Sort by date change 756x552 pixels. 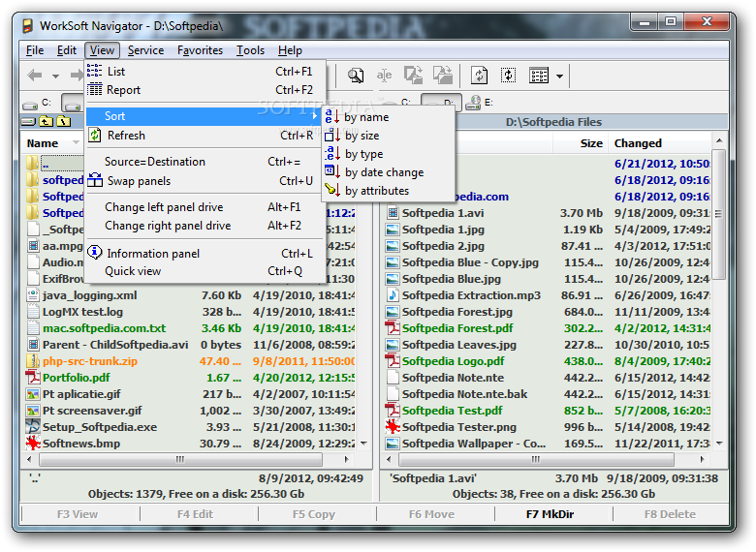point(389,172)
